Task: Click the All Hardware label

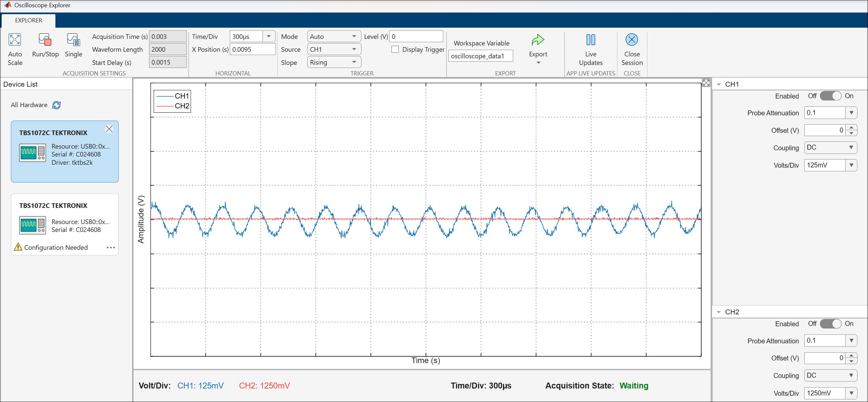Action: coord(29,105)
